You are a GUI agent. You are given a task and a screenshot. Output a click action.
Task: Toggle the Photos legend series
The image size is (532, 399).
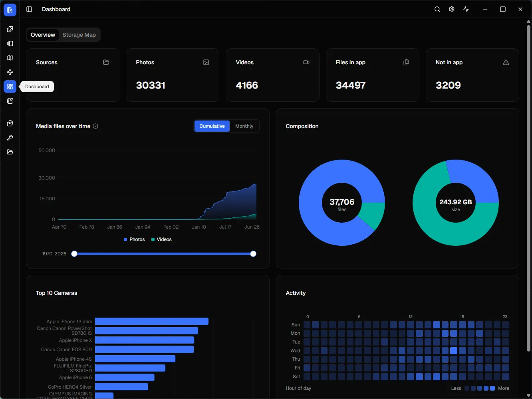134,239
